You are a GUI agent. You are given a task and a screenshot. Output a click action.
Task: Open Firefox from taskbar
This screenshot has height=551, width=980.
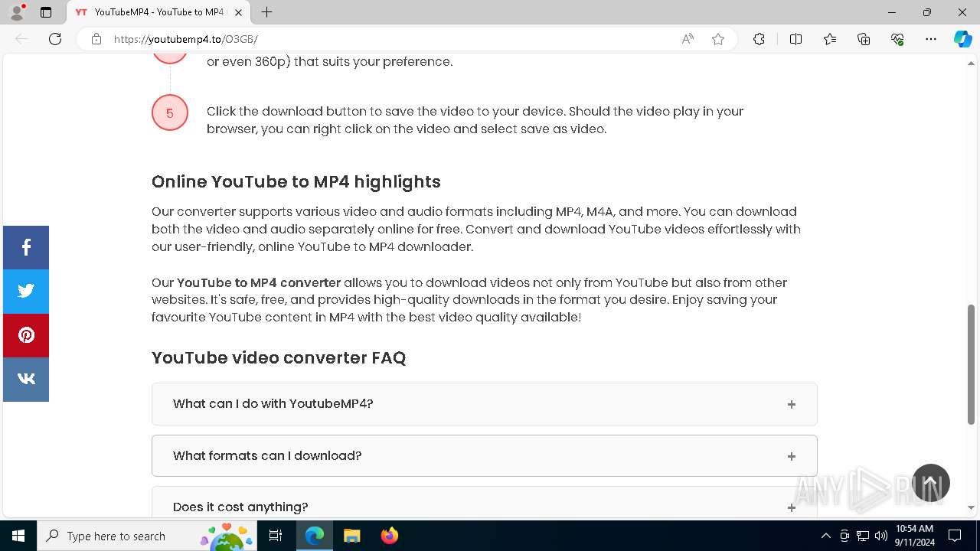click(389, 536)
